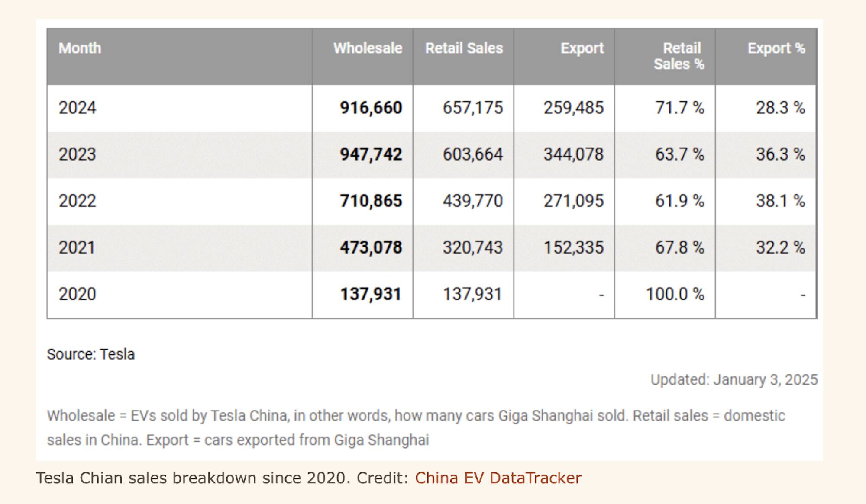Click the Retail Sales % column header
The width and height of the screenshot is (866, 504).
click(x=679, y=56)
